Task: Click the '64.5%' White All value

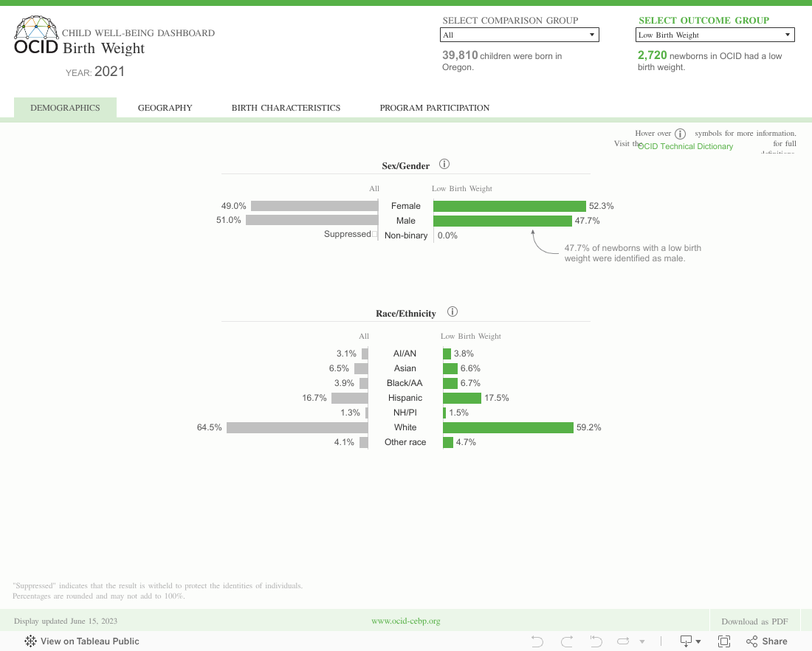Action: coord(209,427)
